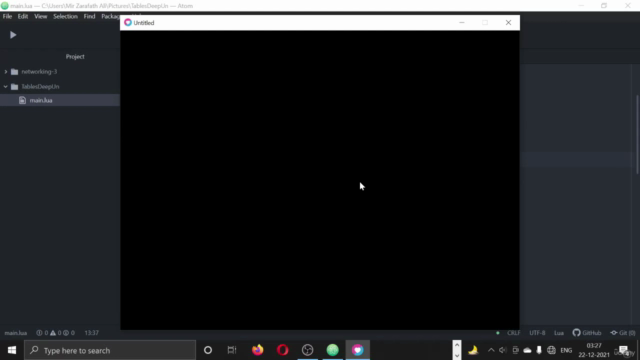
Task: Switch to OBS Studio on taskbar
Action: coord(308,350)
